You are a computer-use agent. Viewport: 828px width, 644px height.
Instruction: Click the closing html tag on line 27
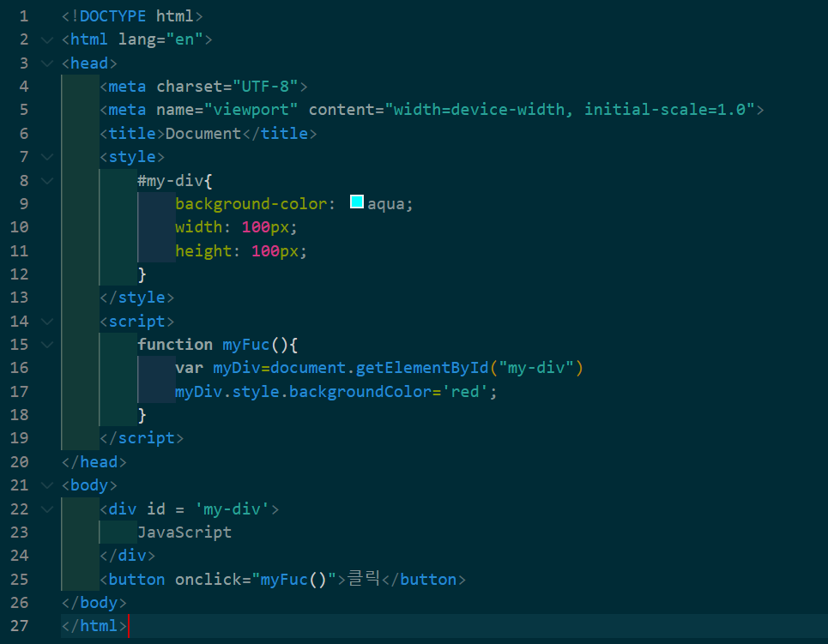tap(94, 626)
